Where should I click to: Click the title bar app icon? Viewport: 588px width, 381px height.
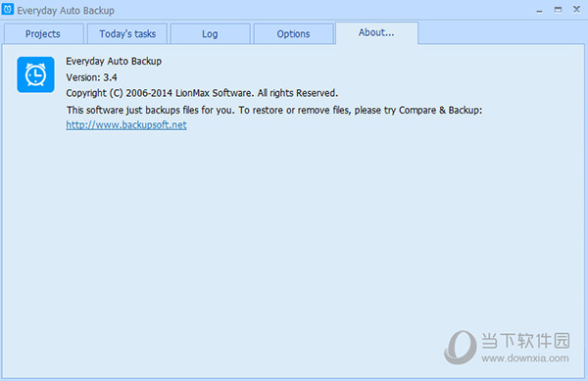point(8,10)
